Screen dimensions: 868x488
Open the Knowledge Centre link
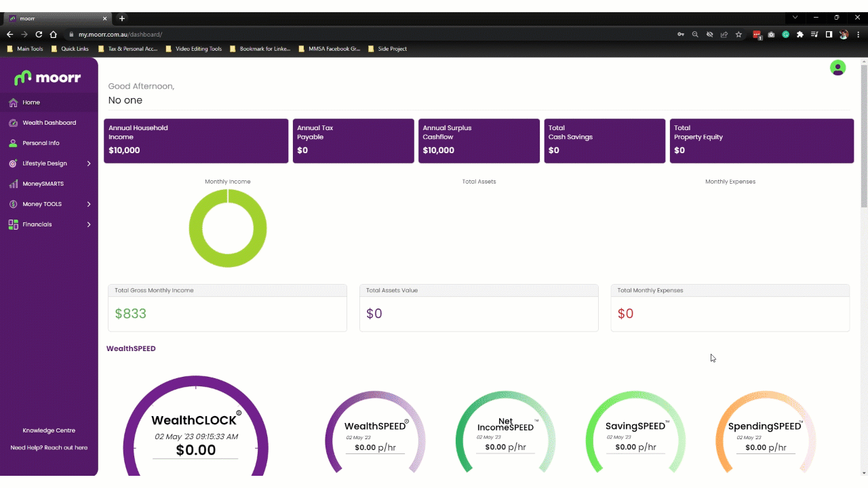click(49, 430)
